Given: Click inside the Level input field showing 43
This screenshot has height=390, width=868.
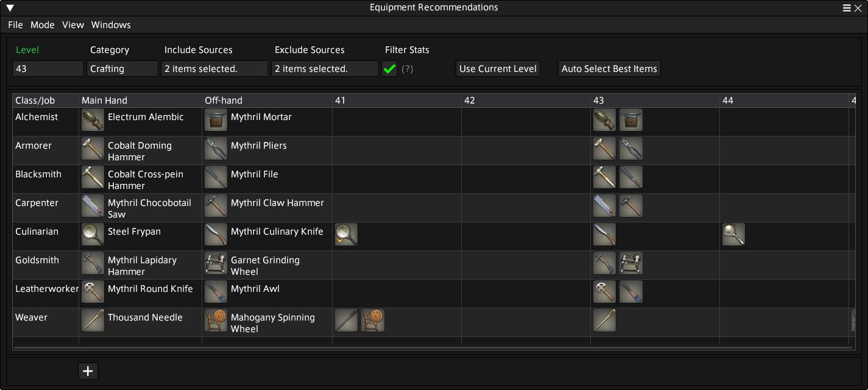Looking at the screenshot, I should pyautogui.click(x=48, y=68).
